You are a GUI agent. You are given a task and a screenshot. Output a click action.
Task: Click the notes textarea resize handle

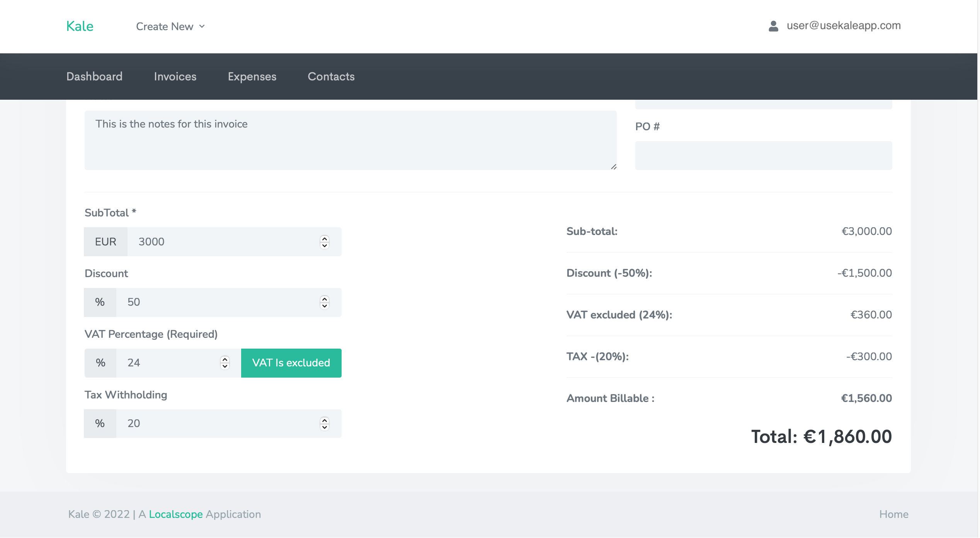(x=613, y=167)
